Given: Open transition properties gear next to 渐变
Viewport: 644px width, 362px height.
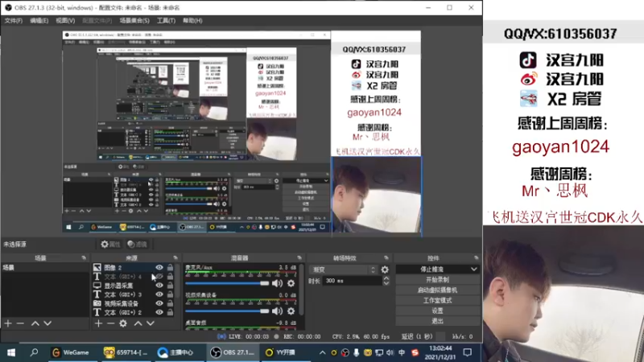Looking at the screenshot, I should (x=385, y=269).
